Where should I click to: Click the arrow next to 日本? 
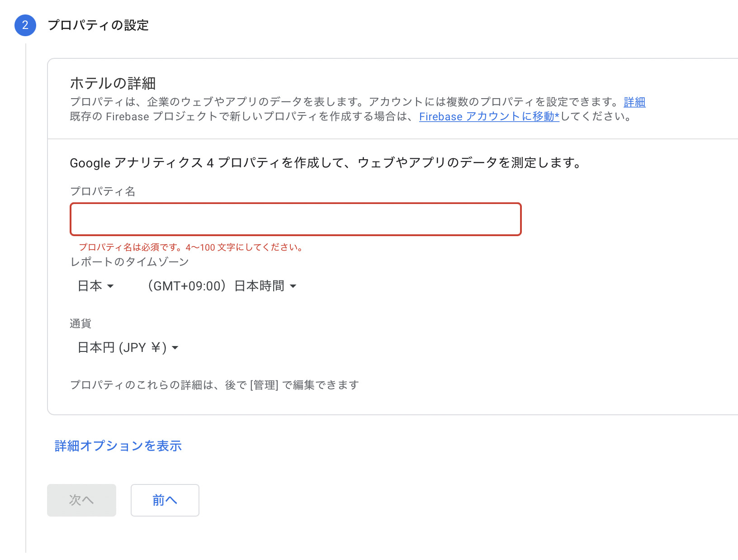pyautogui.click(x=110, y=286)
